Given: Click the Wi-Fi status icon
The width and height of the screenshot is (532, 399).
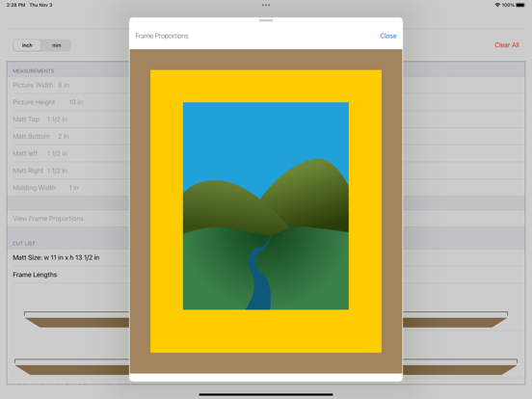Looking at the screenshot, I should [x=497, y=5].
